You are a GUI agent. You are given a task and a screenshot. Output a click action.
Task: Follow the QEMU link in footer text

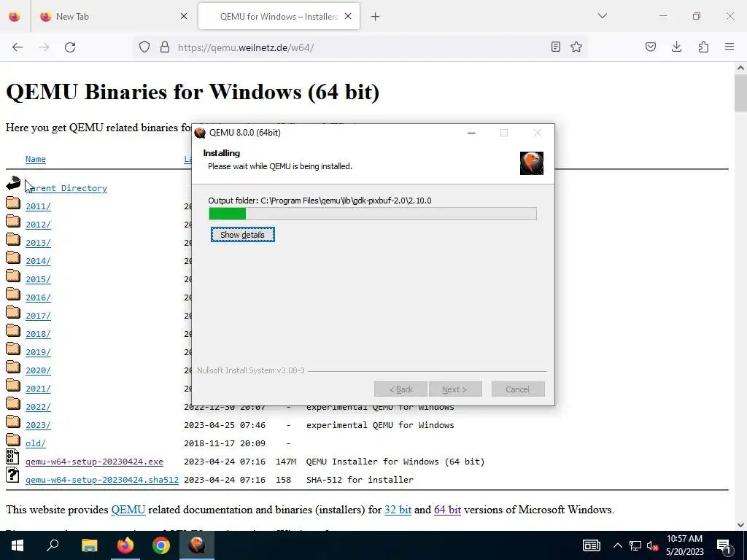[128, 510]
